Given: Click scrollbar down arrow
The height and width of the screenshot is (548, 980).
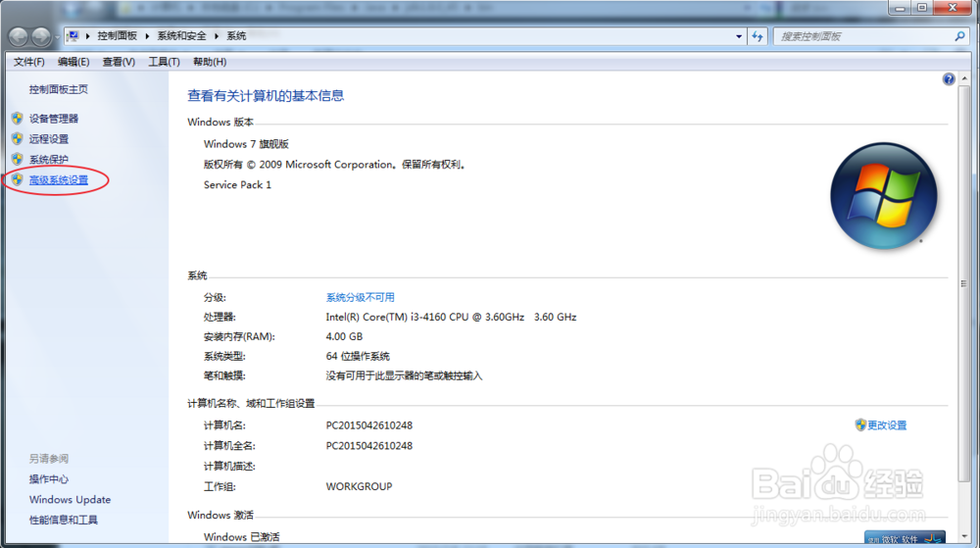Looking at the screenshot, I should [963, 537].
